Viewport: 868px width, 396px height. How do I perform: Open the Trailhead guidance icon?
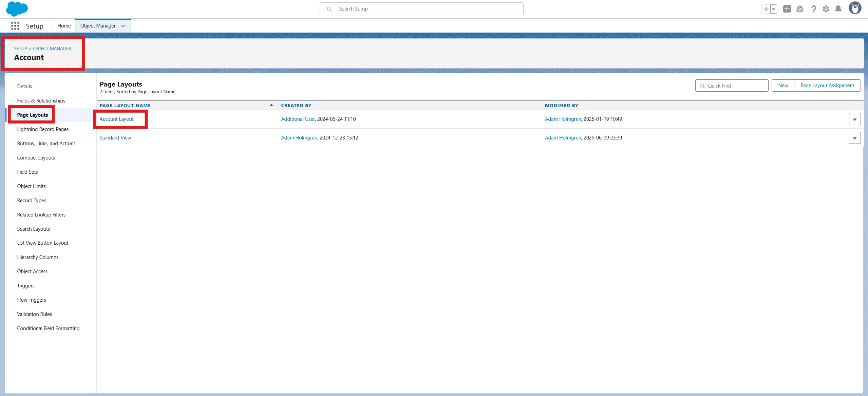click(799, 9)
